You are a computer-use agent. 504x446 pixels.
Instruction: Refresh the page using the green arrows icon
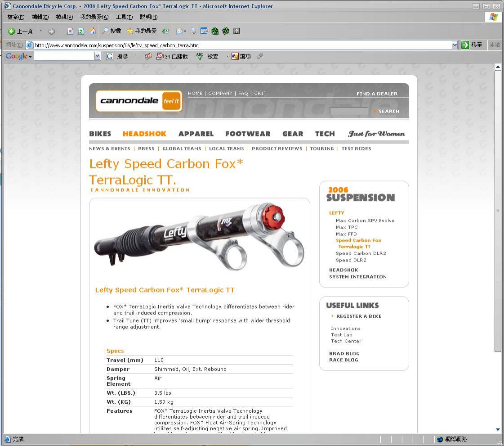(81, 31)
